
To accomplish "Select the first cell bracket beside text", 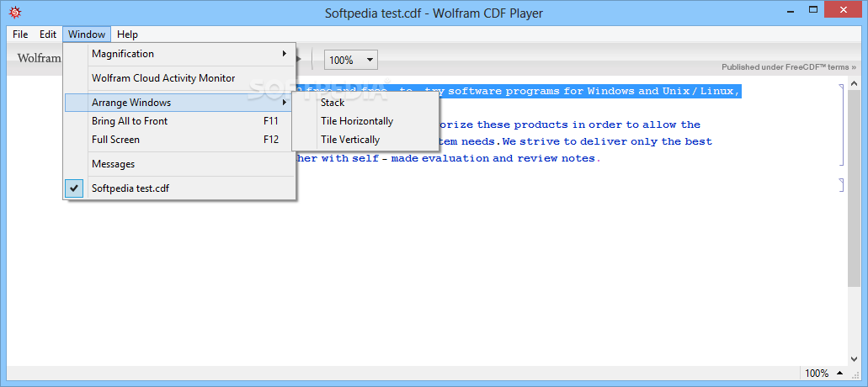I will [x=841, y=125].
